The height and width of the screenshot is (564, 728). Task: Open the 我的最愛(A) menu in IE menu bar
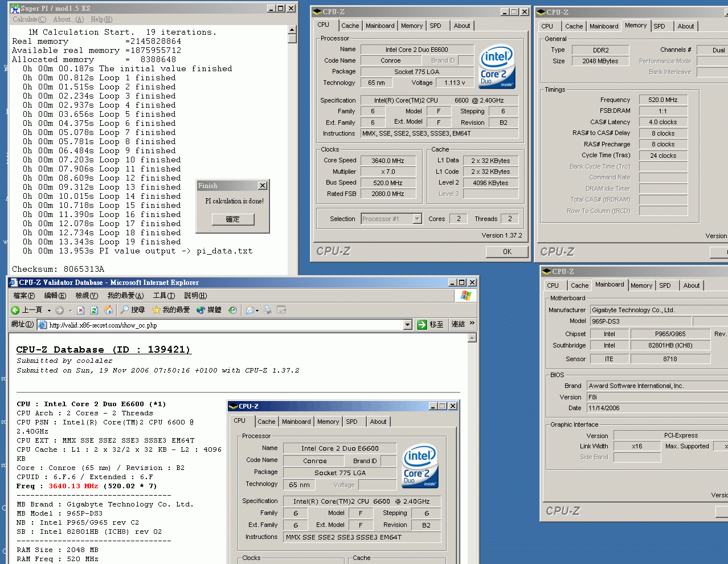click(x=125, y=296)
